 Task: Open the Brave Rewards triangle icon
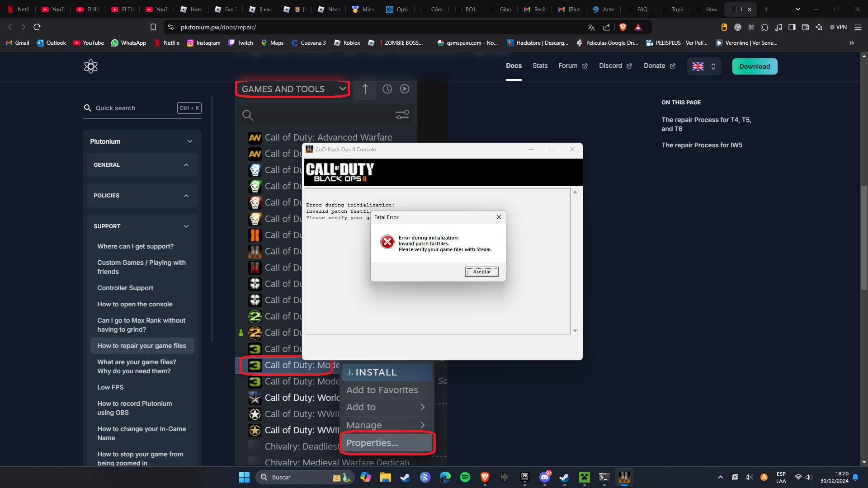(638, 27)
